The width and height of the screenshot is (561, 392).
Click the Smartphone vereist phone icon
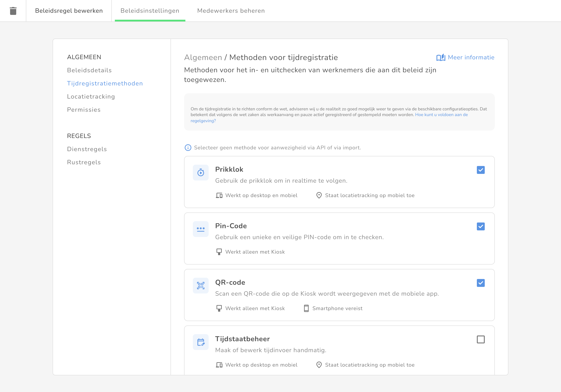pos(306,308)
